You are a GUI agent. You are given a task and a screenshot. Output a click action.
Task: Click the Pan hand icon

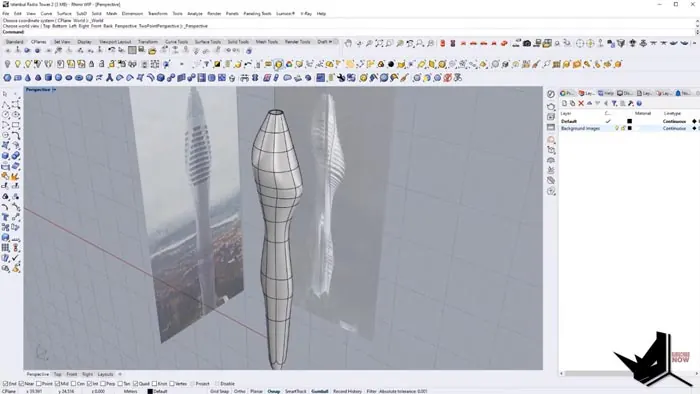pos(348,43)
